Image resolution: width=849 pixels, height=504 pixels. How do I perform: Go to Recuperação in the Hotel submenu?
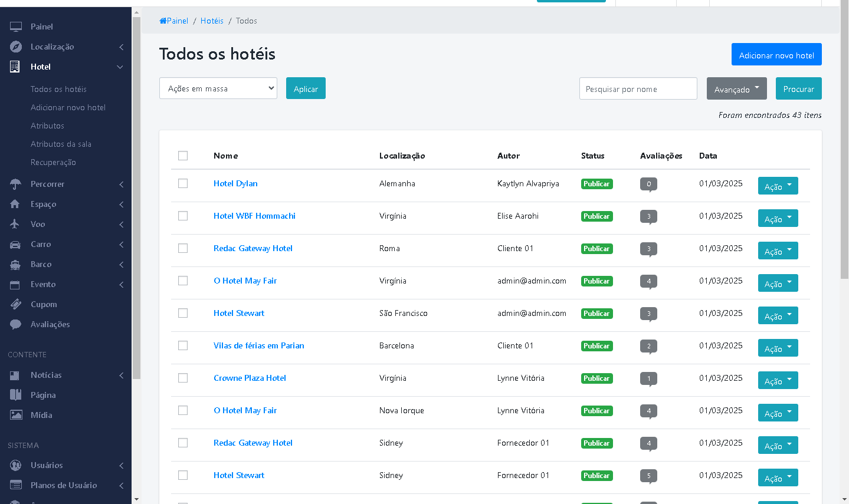click(x=53, y=162)
